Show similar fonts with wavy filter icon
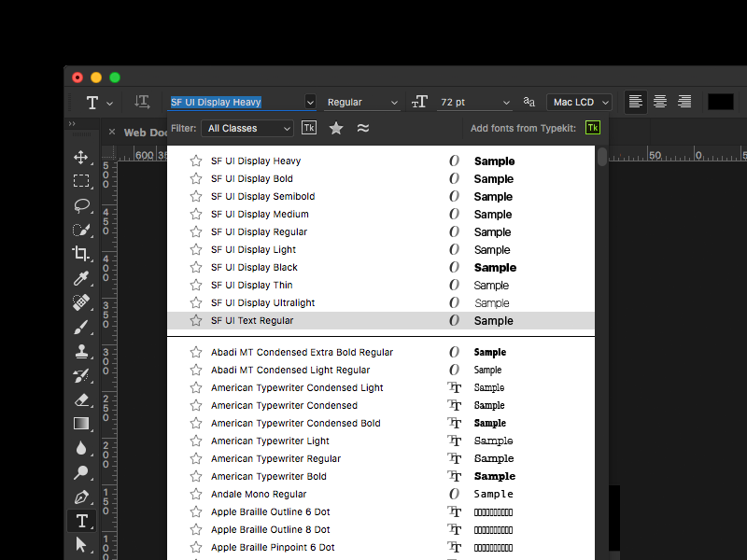This screenshot has width=747, height=560. (363, 128)
